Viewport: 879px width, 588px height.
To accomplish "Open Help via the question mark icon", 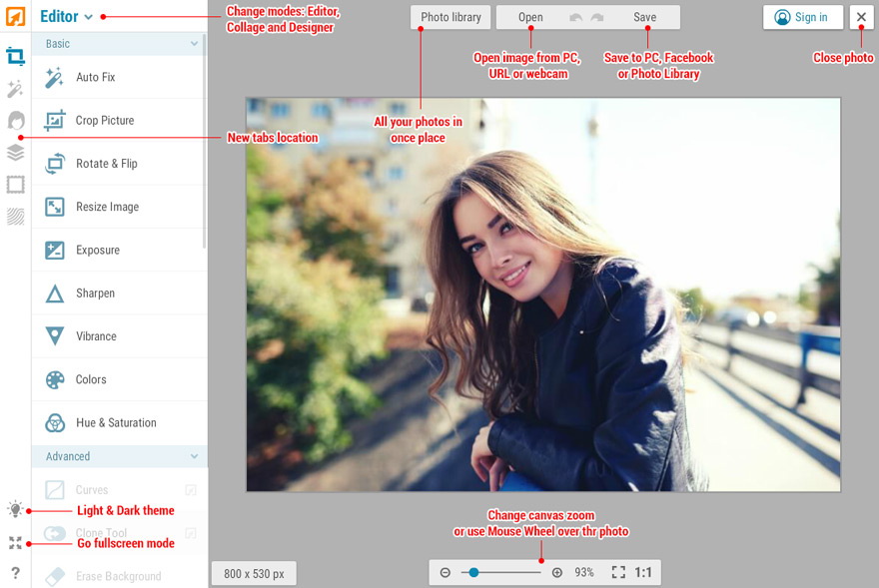I will coord(14,571).
